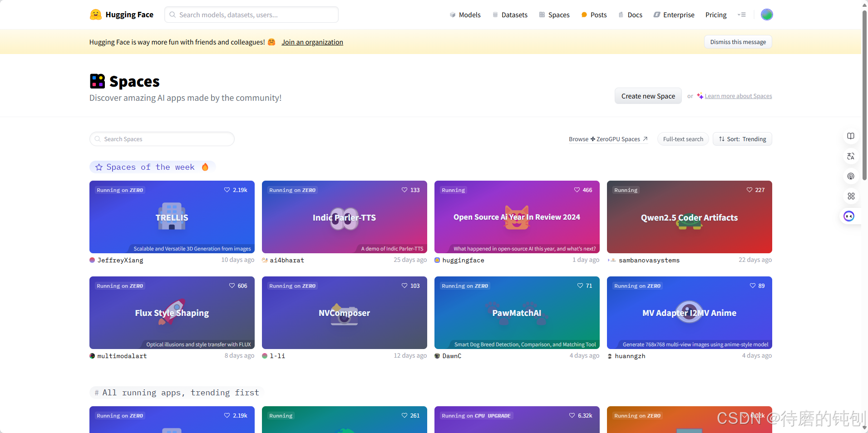868x433 pixels.
Task: Like the Indic Parler-TTS space heart
Action: pyautogui.click(x=404, y=190)
